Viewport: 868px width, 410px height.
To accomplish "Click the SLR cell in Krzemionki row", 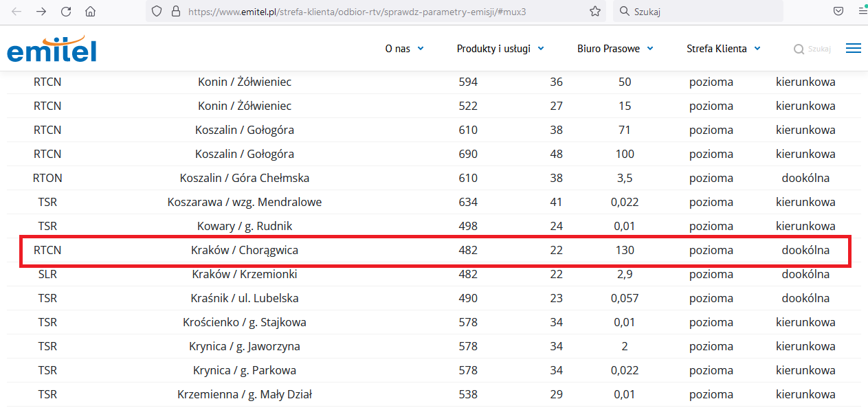I will pos(47,275).
